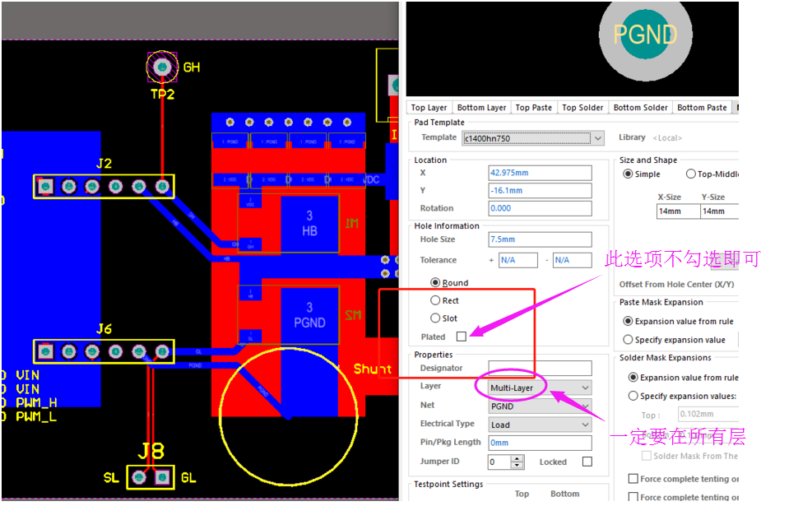812x520 pixels.
Task: Choose paste mask Specify expansion value
Action: tap(629, 340)
